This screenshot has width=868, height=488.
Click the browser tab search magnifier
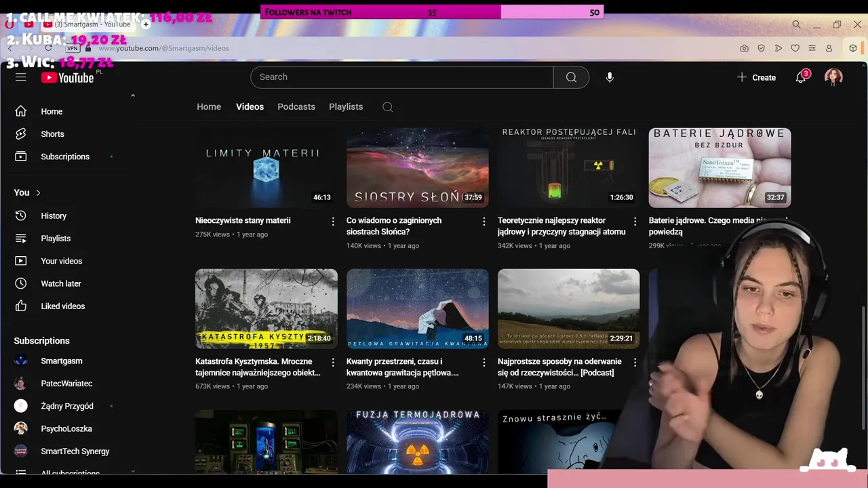pyautogui.click(x=796, y=24)
